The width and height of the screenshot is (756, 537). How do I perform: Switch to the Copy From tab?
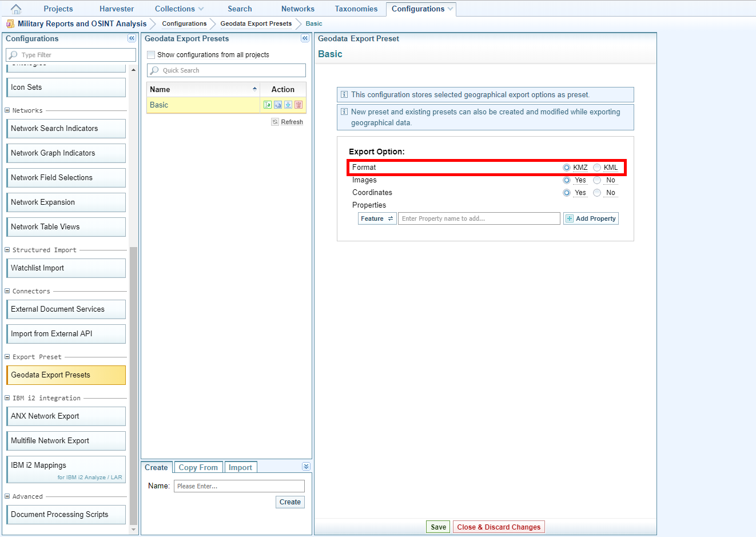(x=198, y=467)
